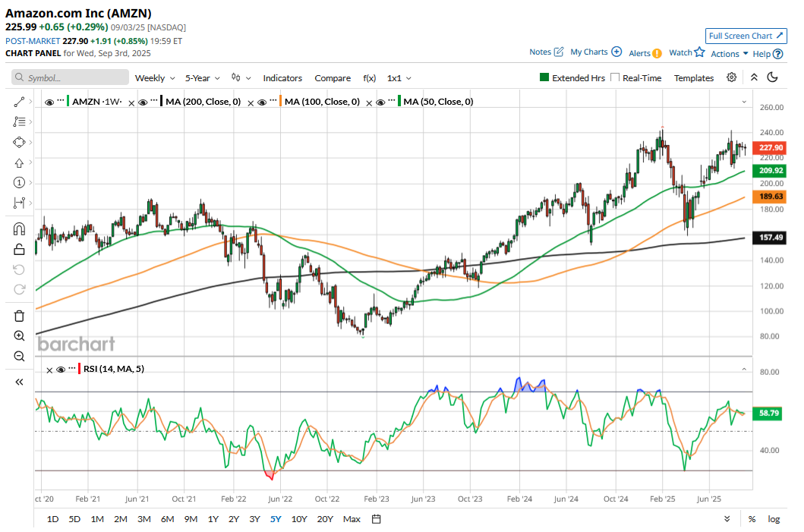Viewport: 804px width, 532px height.
Task: Disable the Extended Hrs checkbox
Action: click(x=544, y=77)
